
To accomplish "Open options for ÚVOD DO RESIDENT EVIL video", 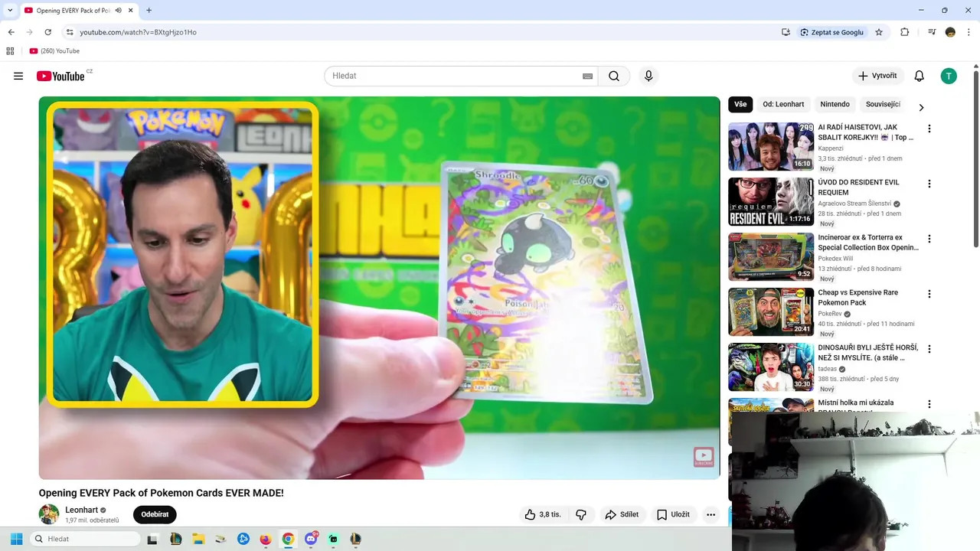I will (929, 184).
